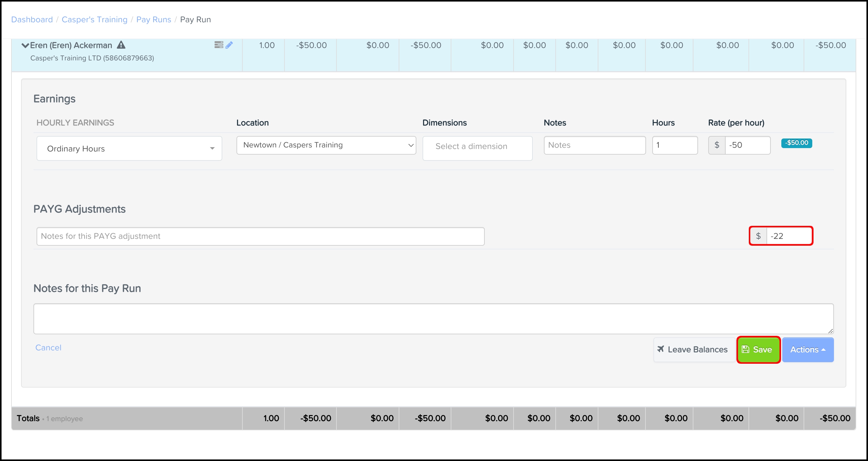Click the HOURLY EARNINGS label
This screenshot has height=461, width=868.
pyautogui.click(x=75, y=123)
